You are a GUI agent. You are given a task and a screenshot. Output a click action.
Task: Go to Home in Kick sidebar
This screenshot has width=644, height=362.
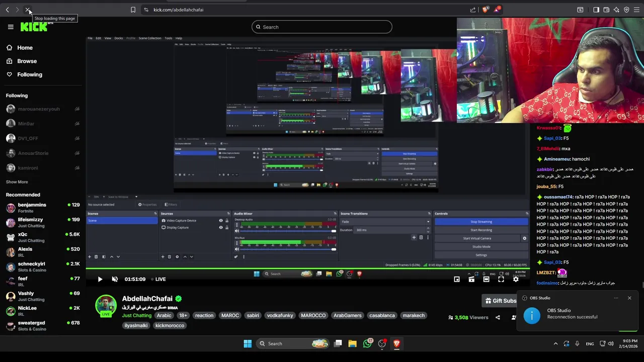click(x=19, y=48)
